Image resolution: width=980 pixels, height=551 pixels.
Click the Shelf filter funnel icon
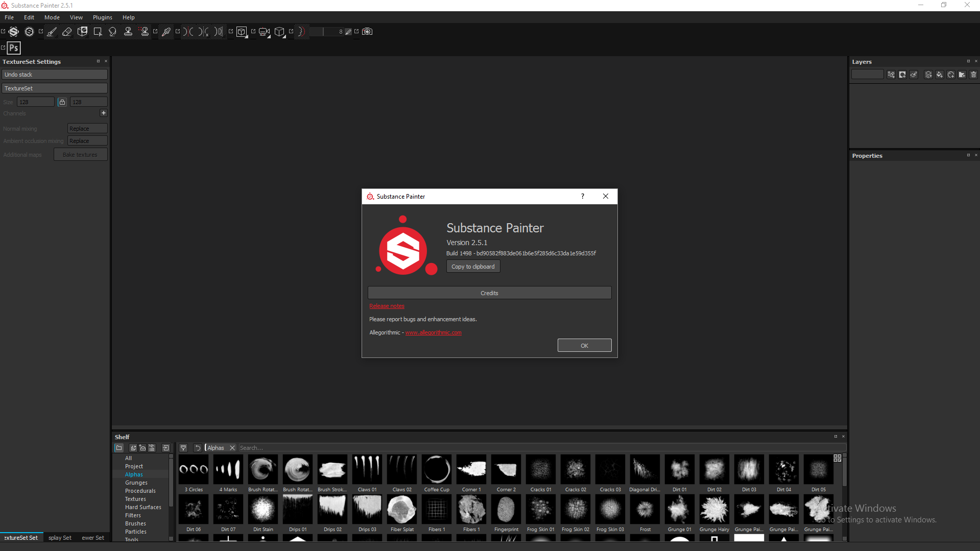[x=183, y=448]
